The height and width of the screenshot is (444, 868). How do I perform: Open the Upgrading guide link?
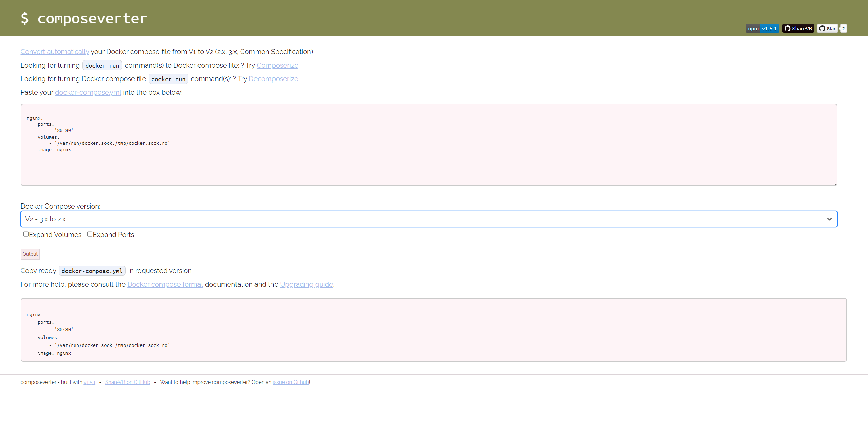tap(306, 284)
